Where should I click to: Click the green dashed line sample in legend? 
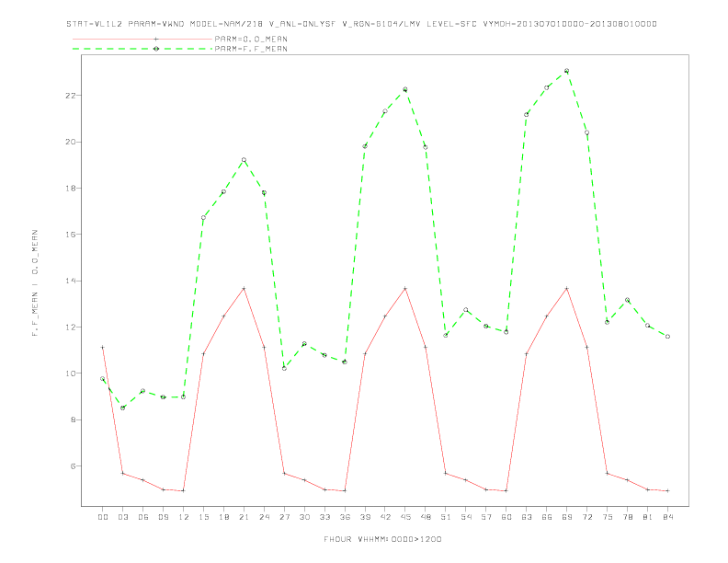tap(142, 49)
